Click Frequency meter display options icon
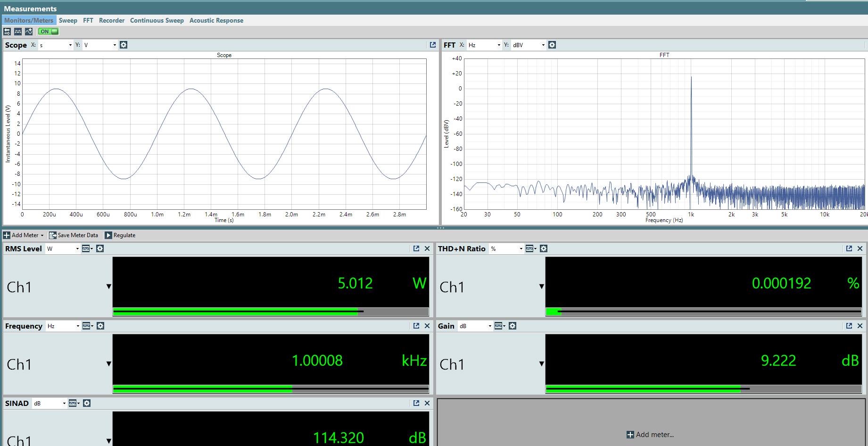Screen dimensions: 868x446 click(x=88, y=326)
